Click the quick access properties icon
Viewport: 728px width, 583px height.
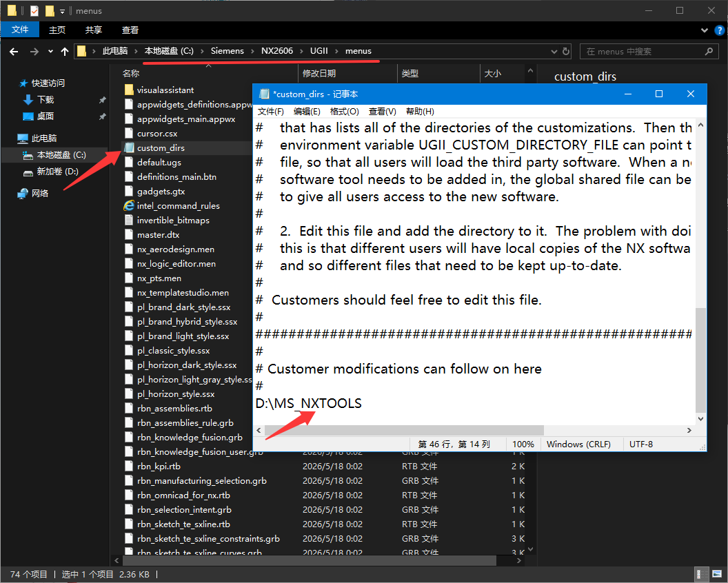pyautogui.click(x=34, y=10)
